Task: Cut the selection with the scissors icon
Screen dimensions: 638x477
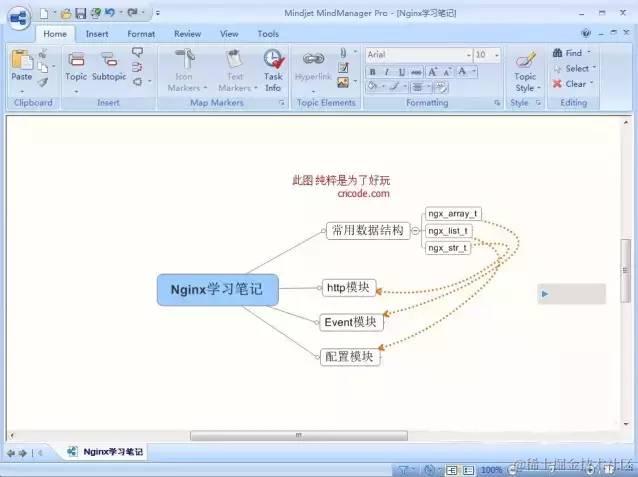Action: 43,53
